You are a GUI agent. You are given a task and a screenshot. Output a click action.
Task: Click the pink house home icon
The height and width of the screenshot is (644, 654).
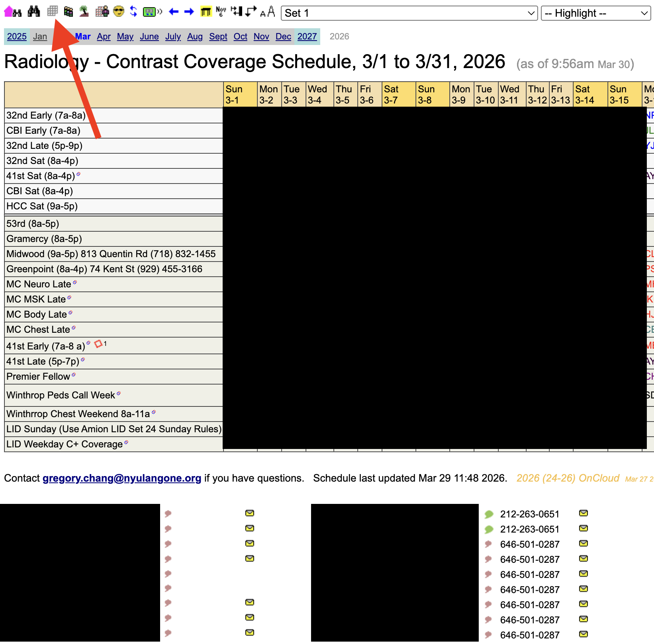click(x=8, y=11)
